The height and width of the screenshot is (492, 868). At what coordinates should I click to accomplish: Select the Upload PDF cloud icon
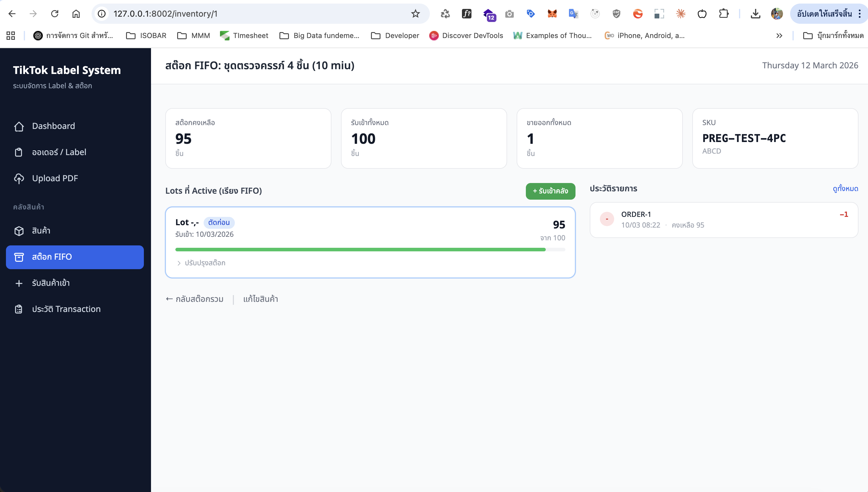click(19, 179)
